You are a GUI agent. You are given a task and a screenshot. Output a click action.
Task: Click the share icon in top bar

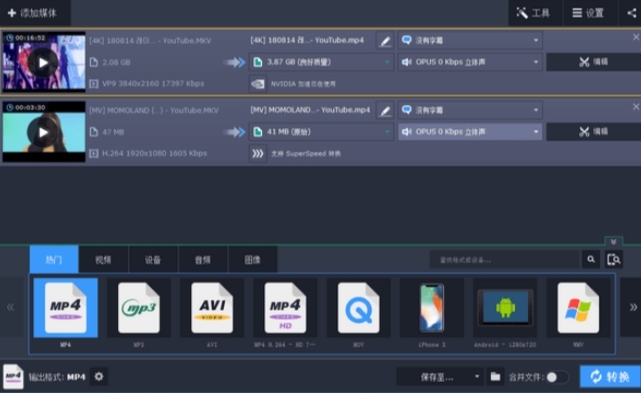tap(631, 13)
